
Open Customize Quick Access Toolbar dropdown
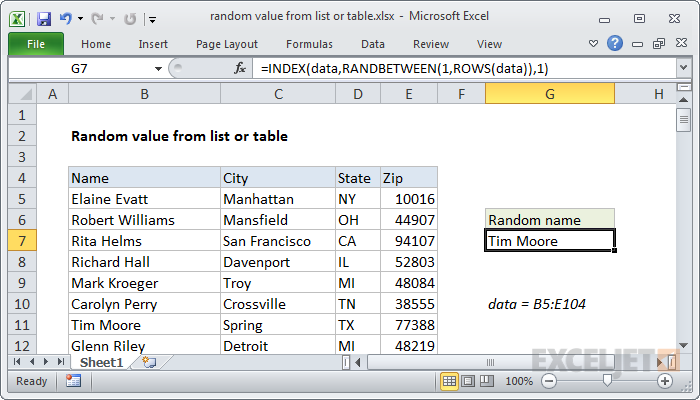(x=153, y=20)
